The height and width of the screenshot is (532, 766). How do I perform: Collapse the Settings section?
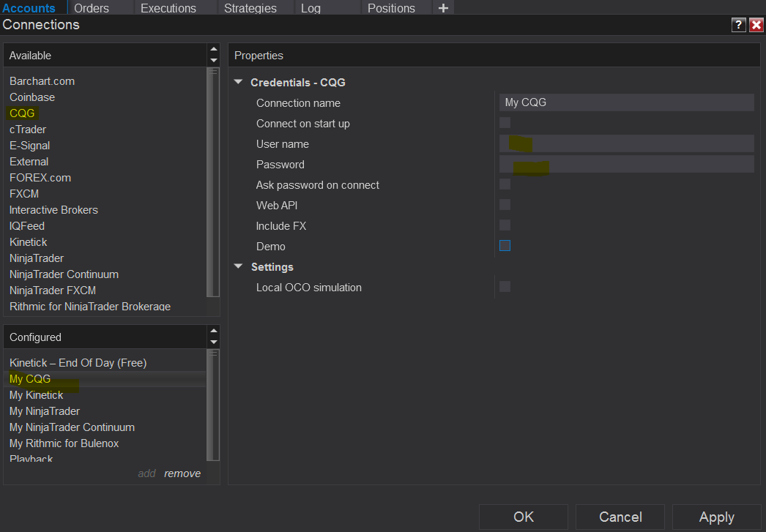[238, 267]
